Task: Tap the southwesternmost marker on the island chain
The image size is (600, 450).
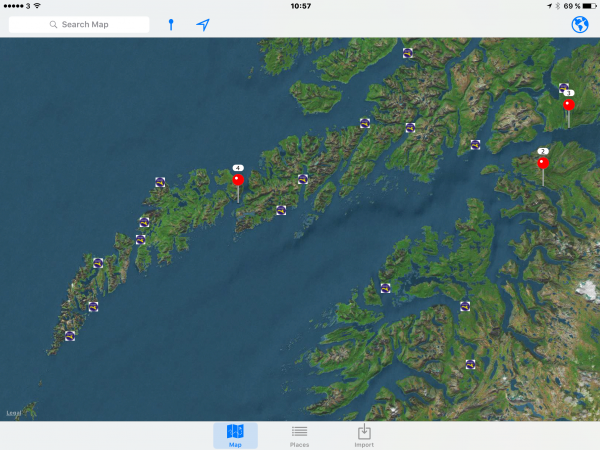Action: pyautogui.click(x=70, y=336)
